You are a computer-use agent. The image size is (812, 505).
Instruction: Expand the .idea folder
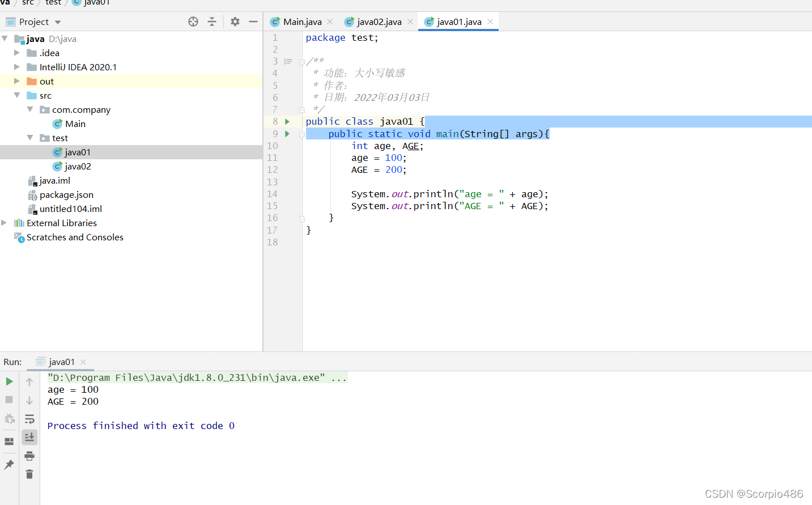pos(17,53)
